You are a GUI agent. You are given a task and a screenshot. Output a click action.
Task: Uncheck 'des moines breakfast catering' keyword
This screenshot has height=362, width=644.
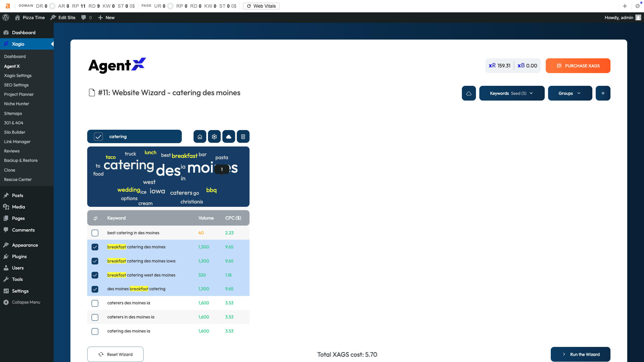coord(95,289)
